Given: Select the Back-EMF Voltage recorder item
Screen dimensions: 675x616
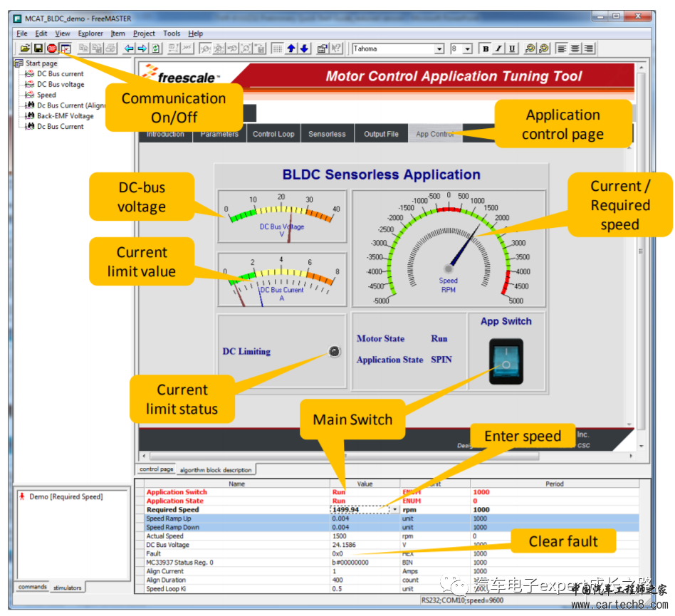Looking at the screenshot, I should click(x=66, y=116).
